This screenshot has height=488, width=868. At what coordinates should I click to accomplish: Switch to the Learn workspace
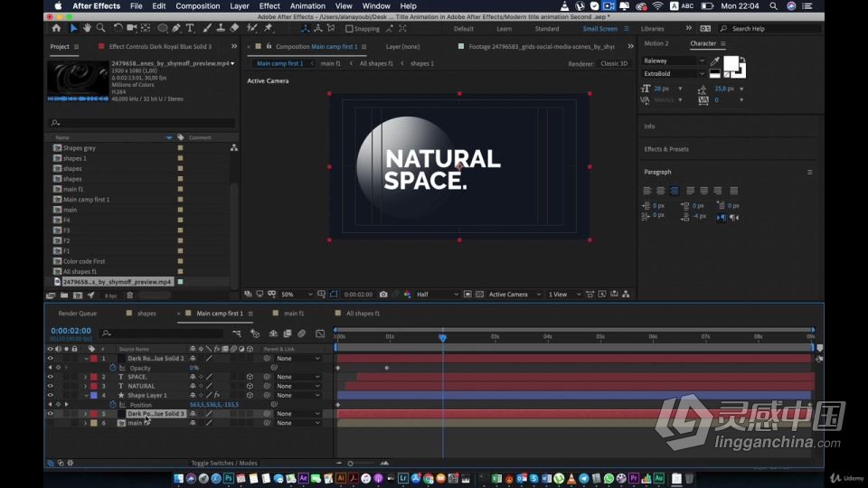[x=504, y=29]
